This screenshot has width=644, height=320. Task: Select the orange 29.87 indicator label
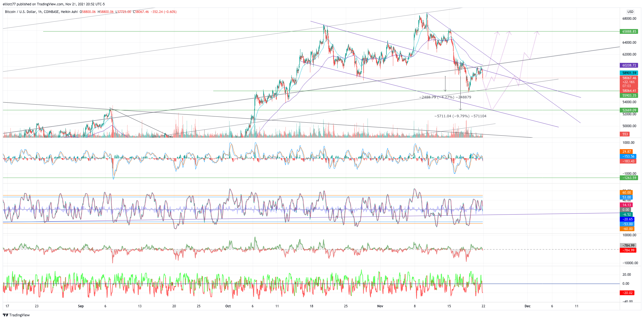626,152
